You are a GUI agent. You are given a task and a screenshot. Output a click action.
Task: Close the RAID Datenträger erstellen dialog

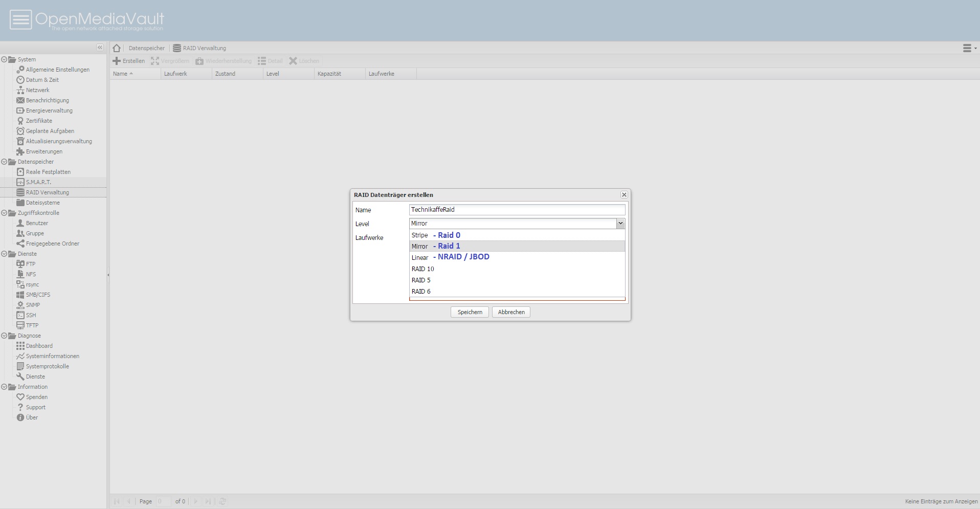click(624, 195)
